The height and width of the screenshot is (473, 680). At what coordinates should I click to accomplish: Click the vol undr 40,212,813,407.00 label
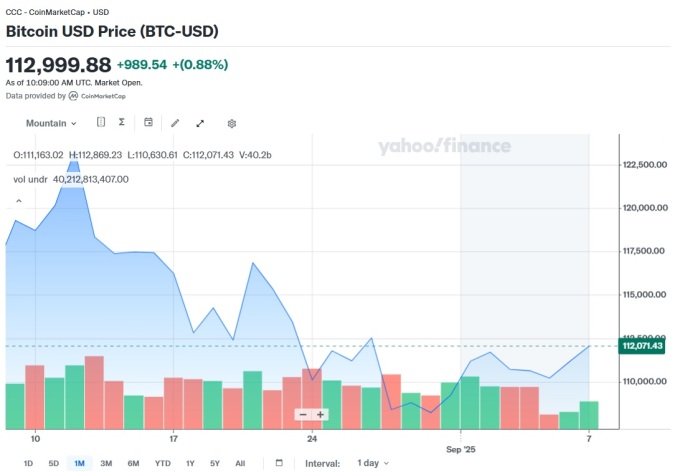coord(71,179)
